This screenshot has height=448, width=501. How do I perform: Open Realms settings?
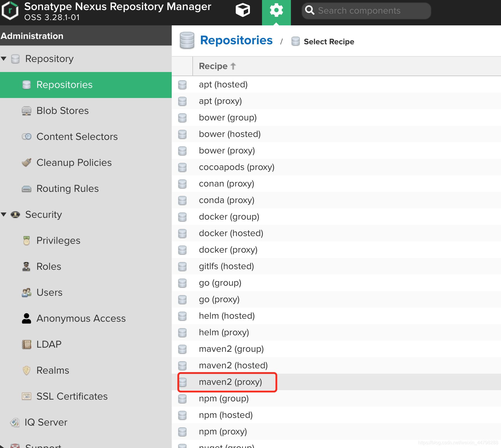[86, 370]
